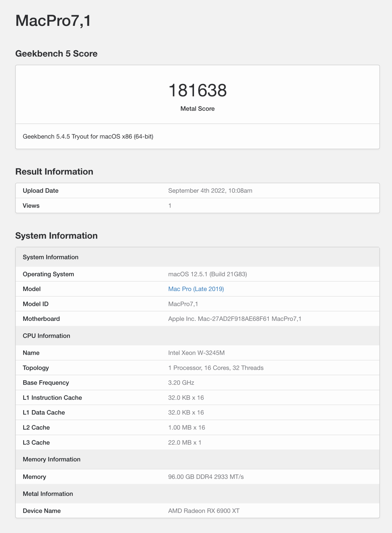Screen dimensions: 392x533
Task: Click the Topology label
Action: 36,368
